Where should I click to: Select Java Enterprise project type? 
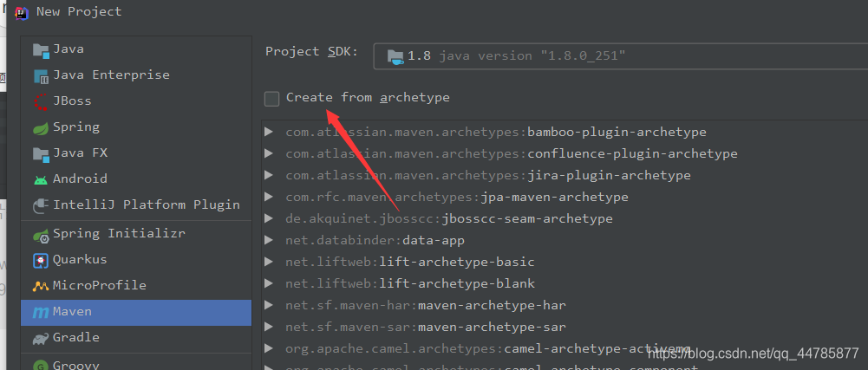coord(136,75)
